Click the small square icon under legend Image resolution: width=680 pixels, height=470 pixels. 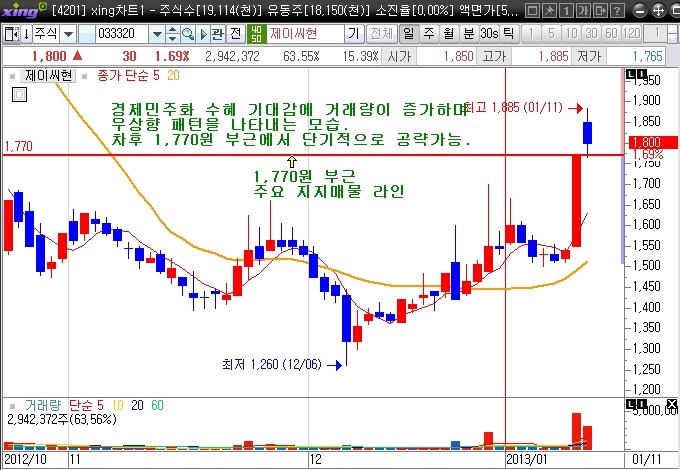tap(19, 94)
